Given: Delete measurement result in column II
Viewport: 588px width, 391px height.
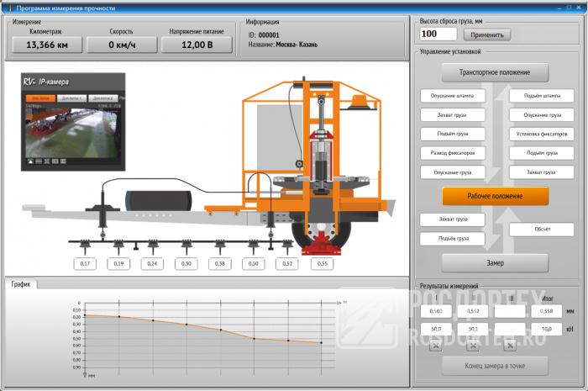Looking at the screenshot, I should coord(472,346).
